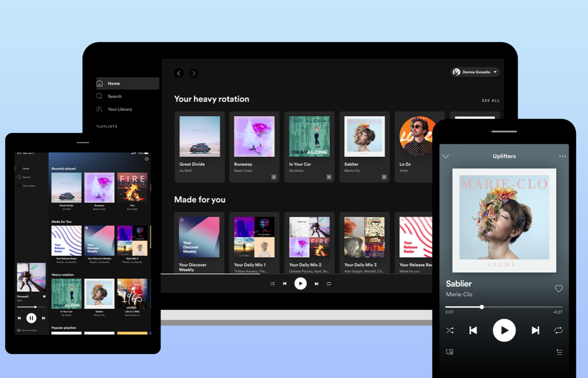Skip to previous track on laptop player
Screen dimensions: 588x378
point(285,284)
